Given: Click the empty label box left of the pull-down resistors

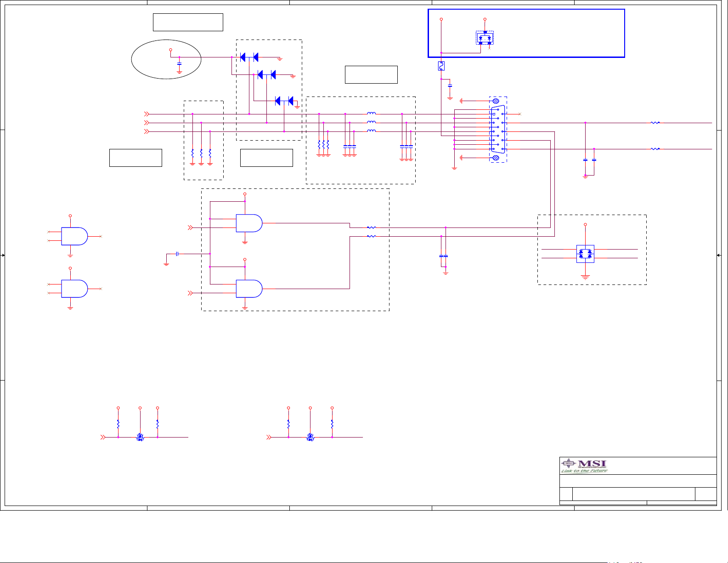Looking at the screenshot, I should click(135, 158).
